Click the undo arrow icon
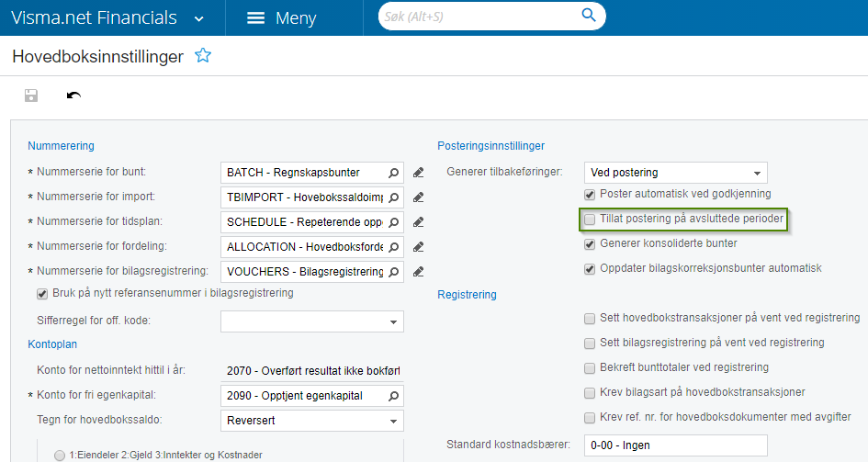Viewport: 868px width, 462px height. pos(74,95)
